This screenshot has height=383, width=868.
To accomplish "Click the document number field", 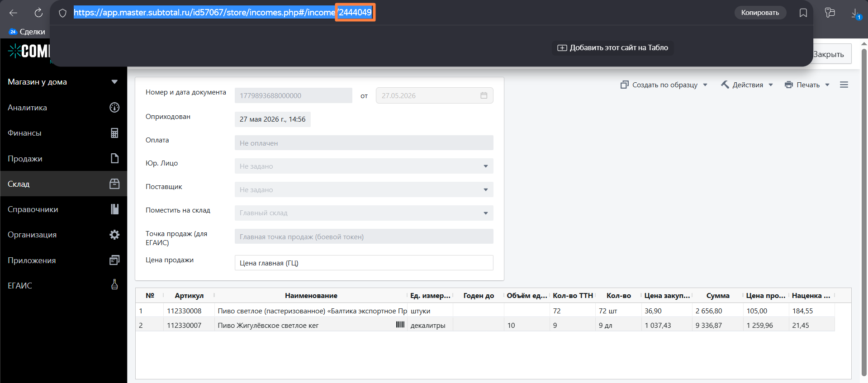I will 293,95.
